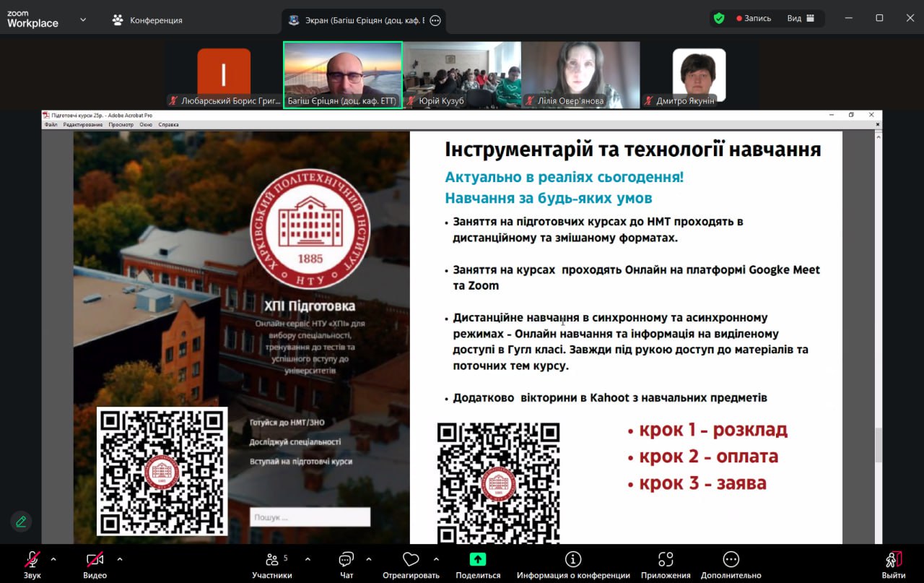Click the Досліджуй спеціальності link
Viewport: 924px width, 583px height.
(295, 441)
